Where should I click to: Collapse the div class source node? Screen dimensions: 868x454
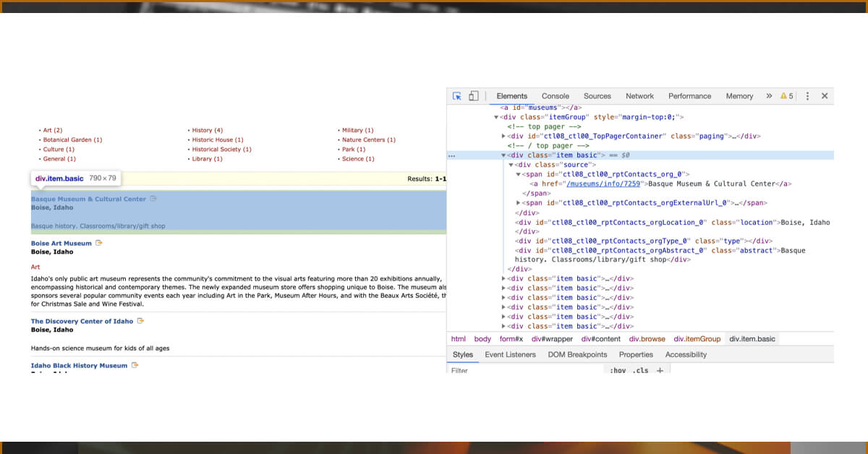[511, 165]
